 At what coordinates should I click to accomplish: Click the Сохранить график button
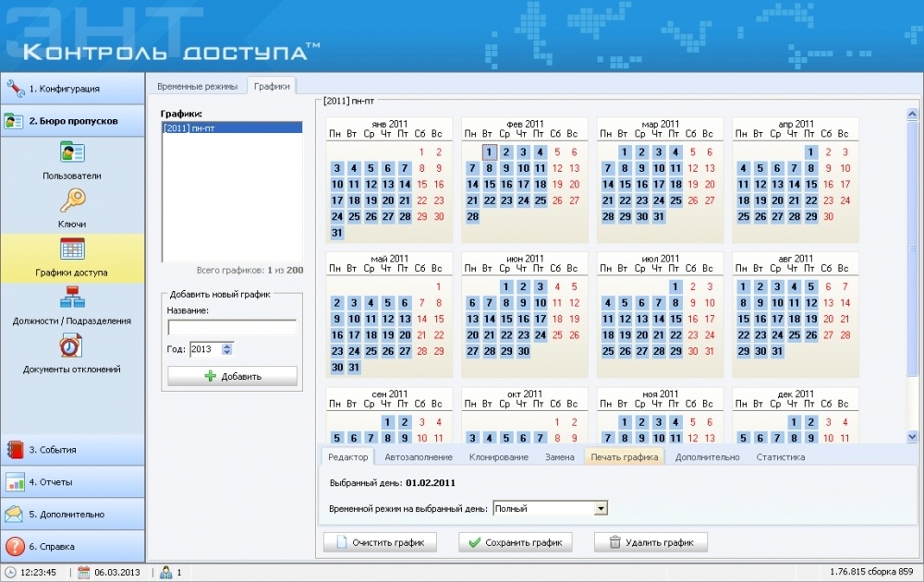pyautogui.click(x=515, y=542)
